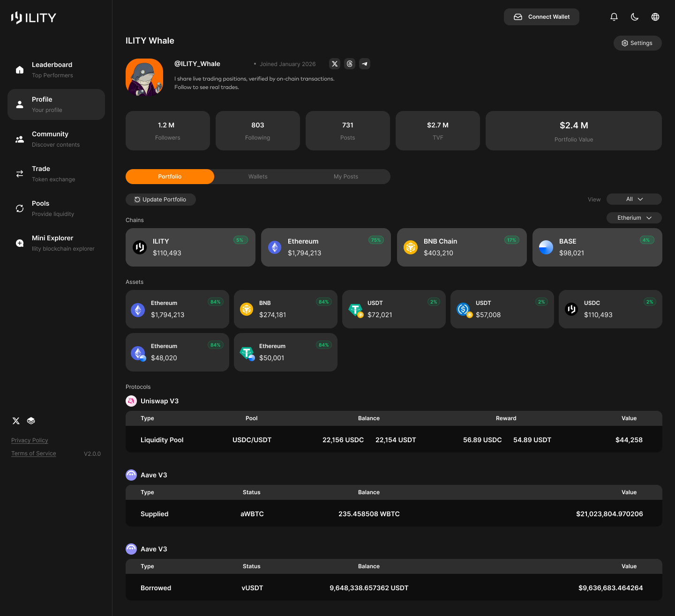Click the Liquidity Pool type cell
The height and width of the screenshot is (616, 675).
pos(162,440)
